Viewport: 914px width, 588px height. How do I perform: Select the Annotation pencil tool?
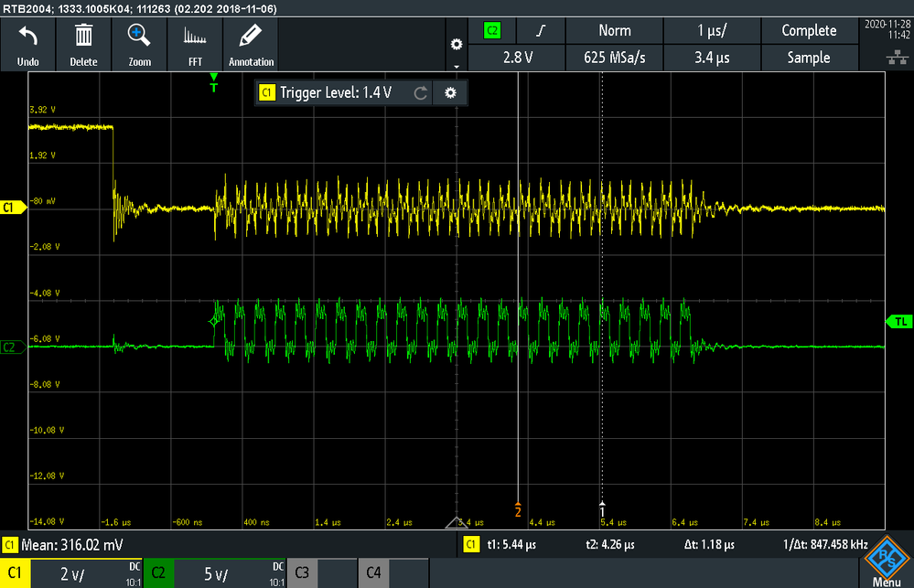click(250, 36)
